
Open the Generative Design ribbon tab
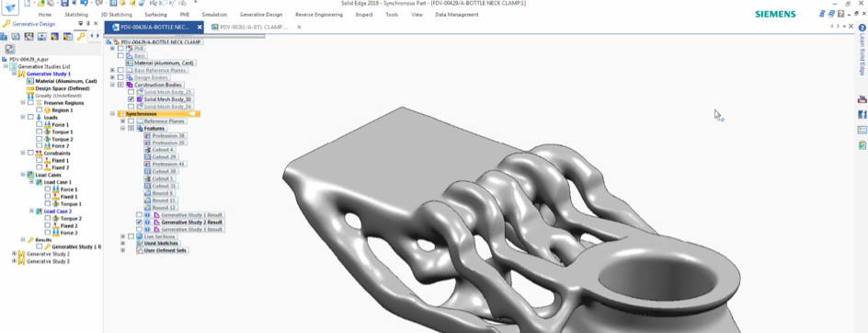coord(261,15)
